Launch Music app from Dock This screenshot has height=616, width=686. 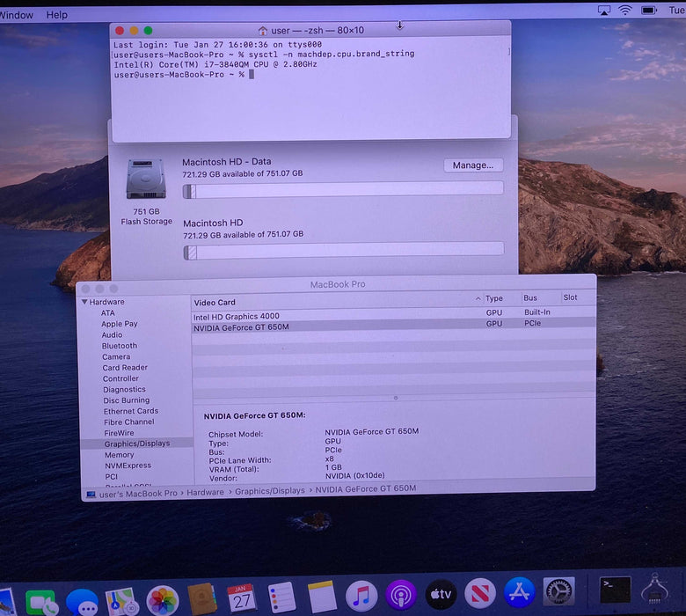tap(361, 596)
